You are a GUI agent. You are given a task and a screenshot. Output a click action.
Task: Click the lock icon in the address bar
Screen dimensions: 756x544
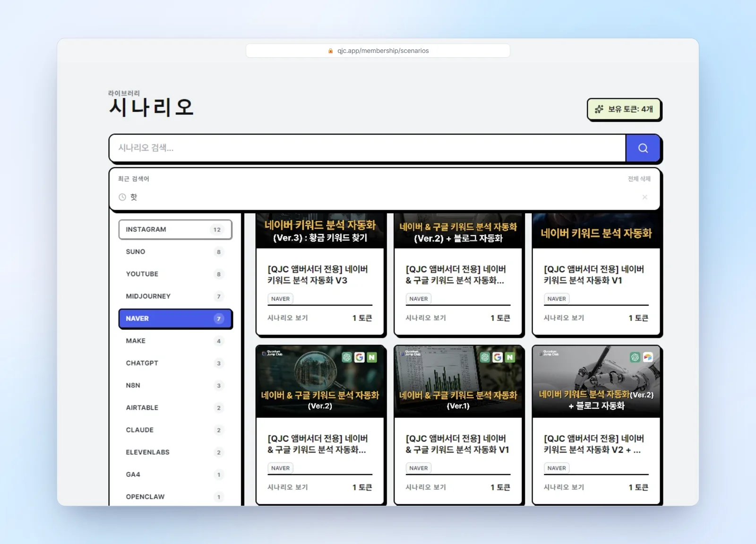point(331,51)
